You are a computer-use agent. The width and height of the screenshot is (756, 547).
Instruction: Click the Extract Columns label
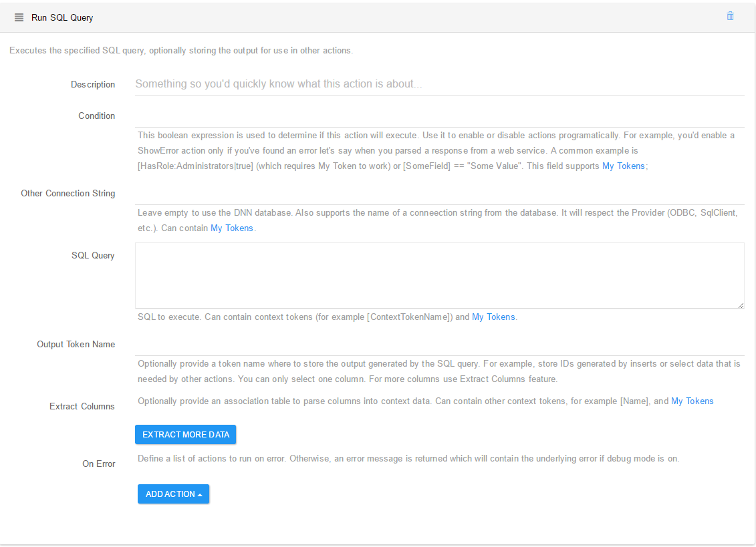(x=82, y=406)
